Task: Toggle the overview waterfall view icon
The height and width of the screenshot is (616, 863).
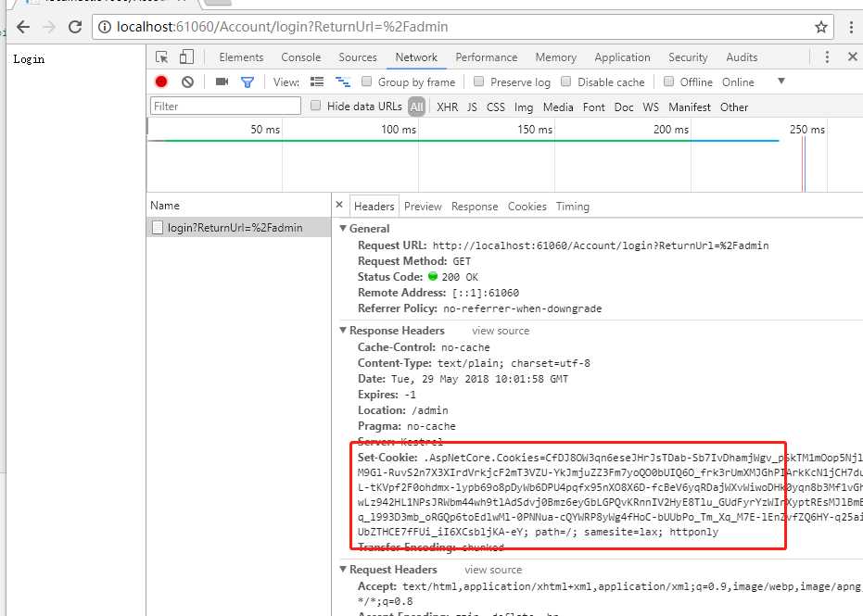Action: click(x=343, y=82)
